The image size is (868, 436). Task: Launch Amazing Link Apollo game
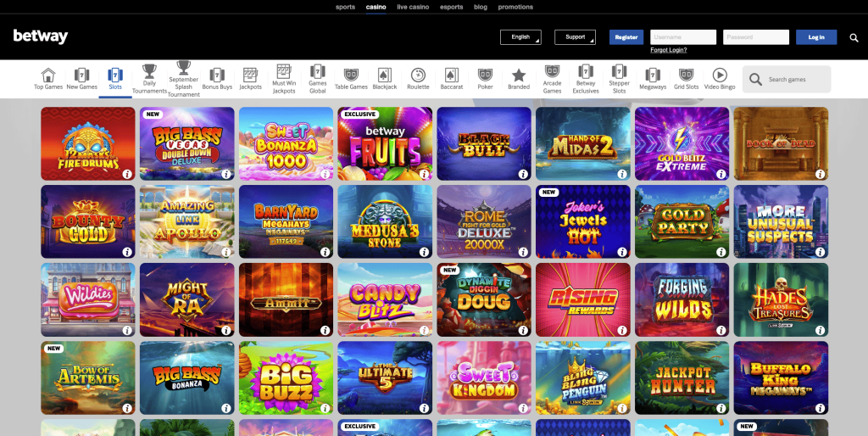187,221
